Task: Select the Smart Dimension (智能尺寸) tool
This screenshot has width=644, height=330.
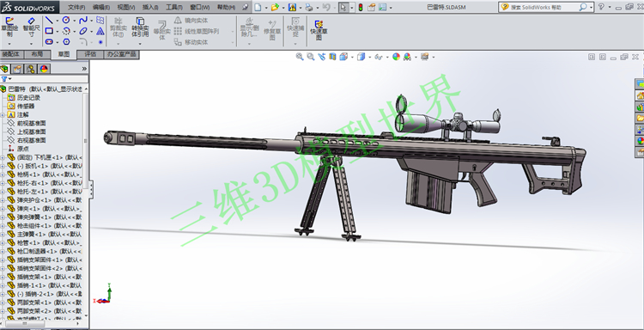Action: tap(31, 27)
